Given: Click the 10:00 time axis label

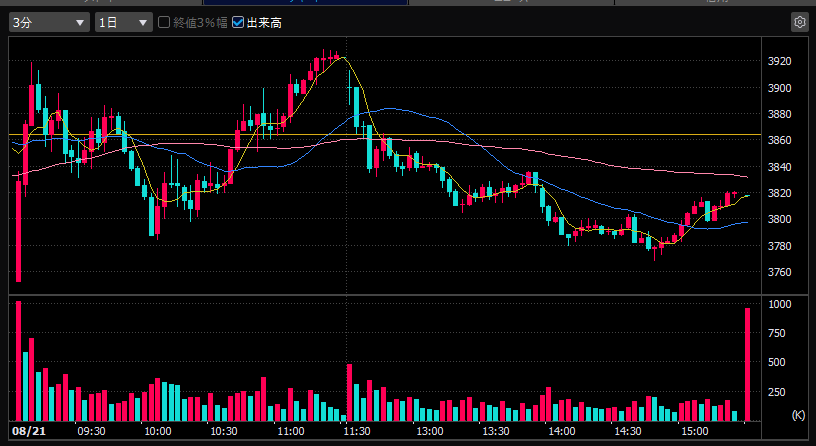Looking at the screenshot, I should tap(158, 431).
